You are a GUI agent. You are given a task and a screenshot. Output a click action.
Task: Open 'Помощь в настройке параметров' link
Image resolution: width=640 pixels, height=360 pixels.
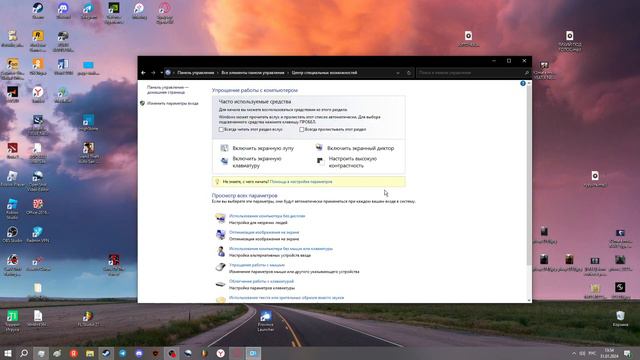point(301,182)
